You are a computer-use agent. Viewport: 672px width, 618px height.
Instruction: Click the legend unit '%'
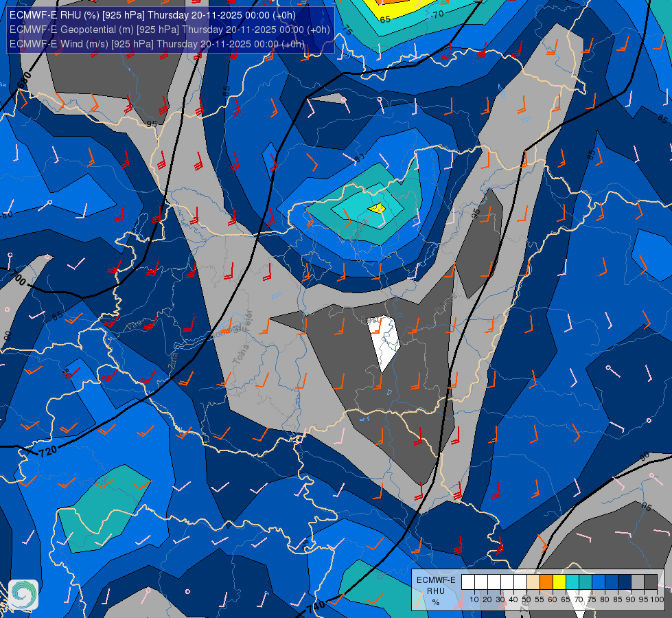pyautogui.click(x=436, y=602)
